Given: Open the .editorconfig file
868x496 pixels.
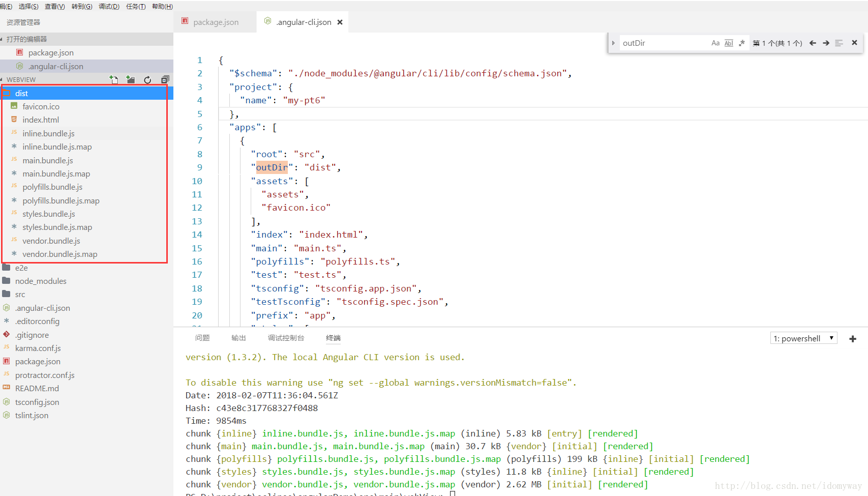Looking at the screenshot, I should tap(86, 321).
